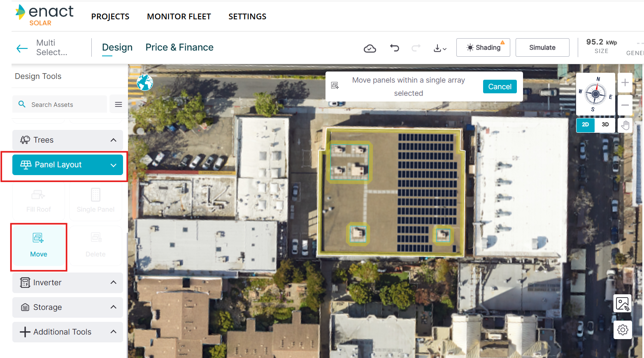Switch to 2D view
This screenshot has height=358, width=644.
[x=585, y=125]
